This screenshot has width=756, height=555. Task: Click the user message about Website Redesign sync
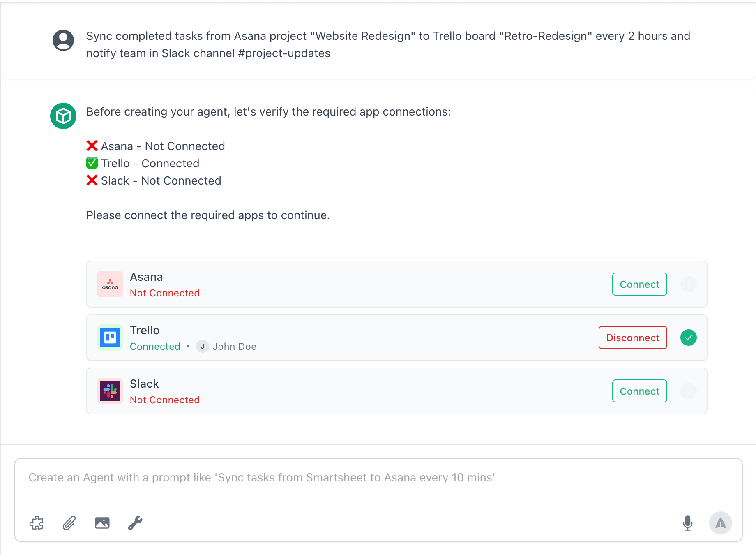tap(388, 44)
